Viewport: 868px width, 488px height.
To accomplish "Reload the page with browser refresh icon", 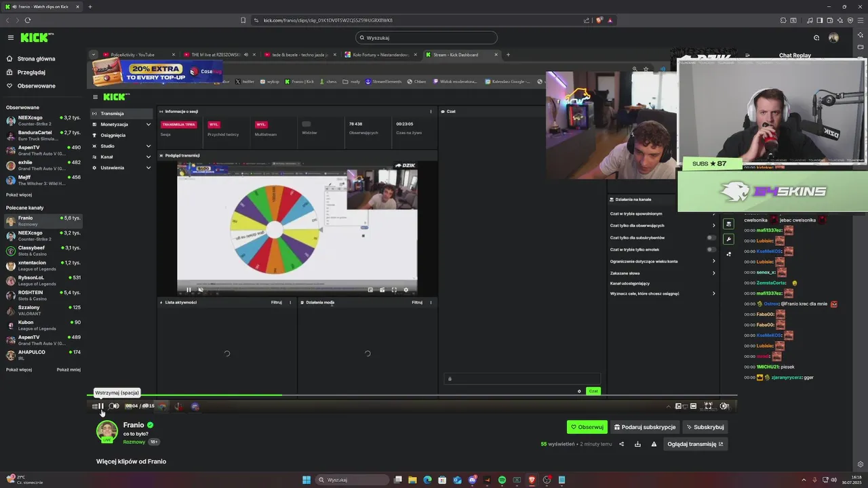I will point(27,20).
